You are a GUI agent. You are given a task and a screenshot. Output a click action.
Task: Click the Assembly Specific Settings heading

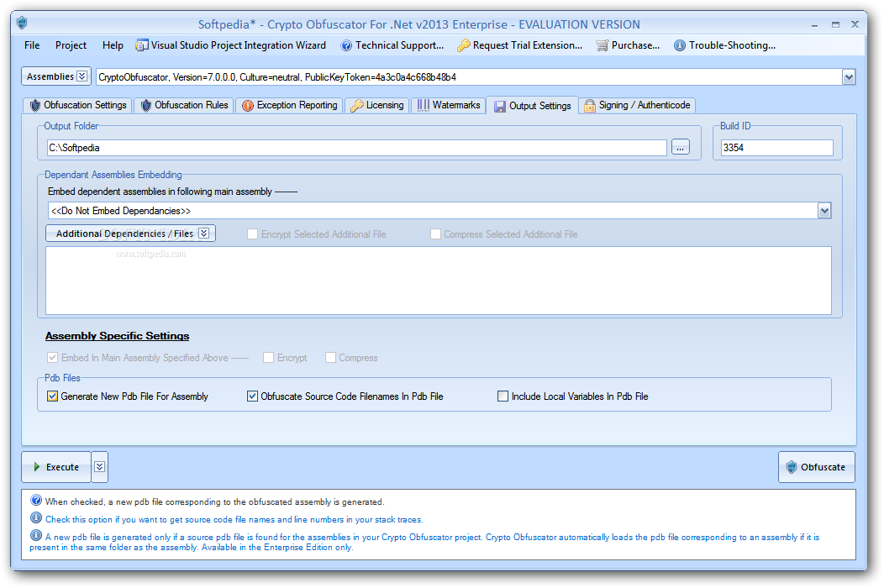[118, 336]
